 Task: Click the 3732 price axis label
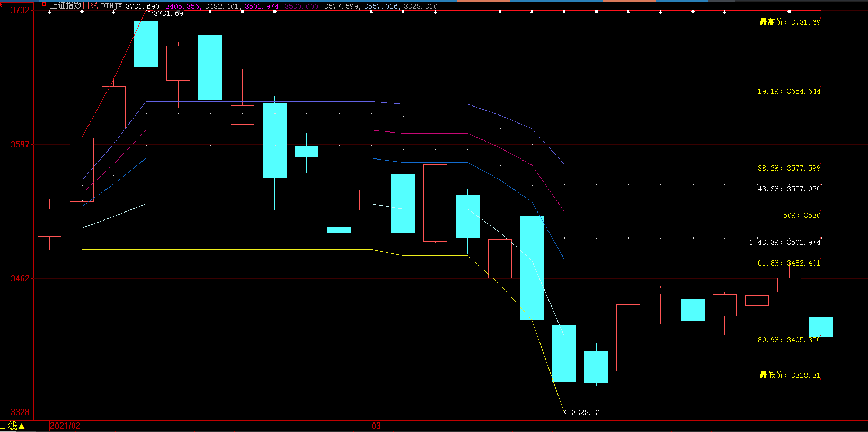[20, 10]
